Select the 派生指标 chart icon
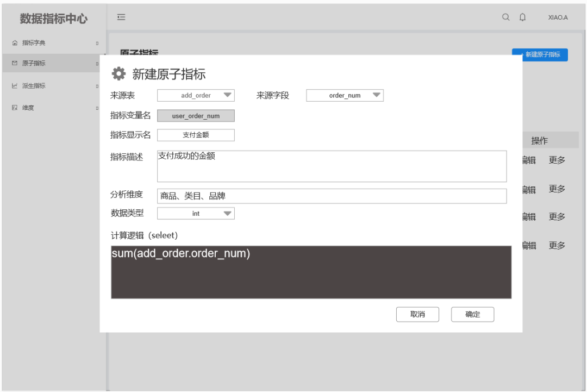 [14, 85]
